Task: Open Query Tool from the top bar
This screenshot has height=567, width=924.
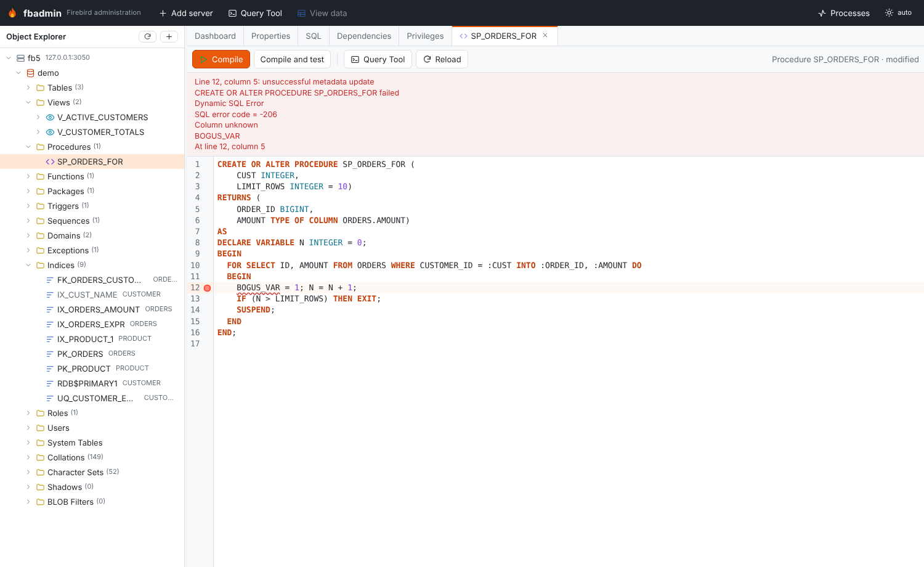Action: pyautogui.click(x=255, y=13)
